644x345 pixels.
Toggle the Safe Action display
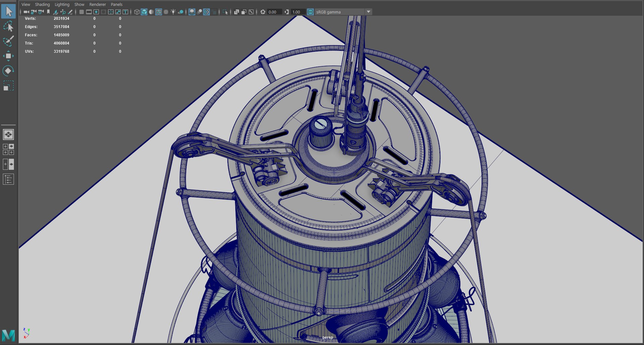[118, 12]
